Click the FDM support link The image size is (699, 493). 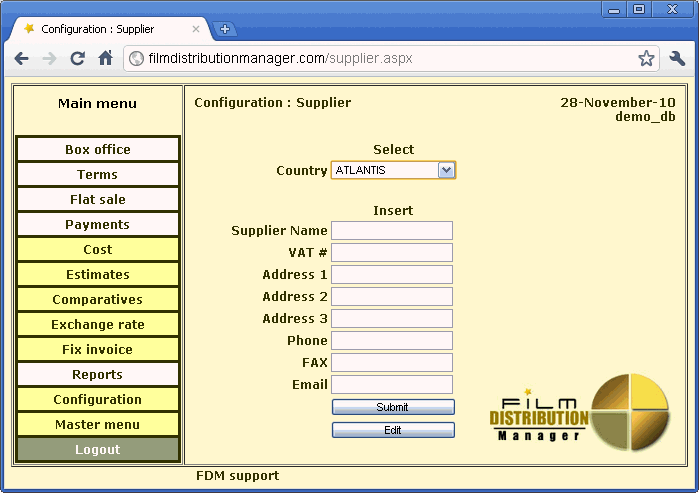click(x=237, y=476)
